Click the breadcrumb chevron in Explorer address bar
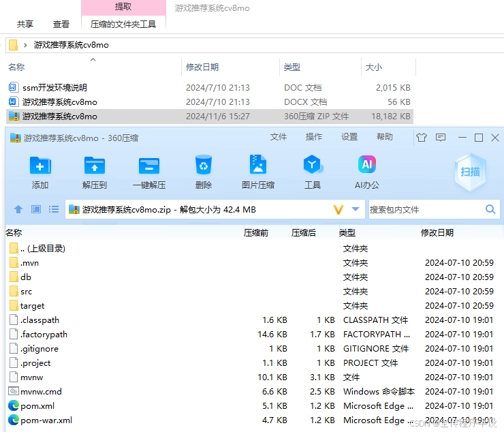This screenshot has width=504, height=432. (x=25, y=45)
